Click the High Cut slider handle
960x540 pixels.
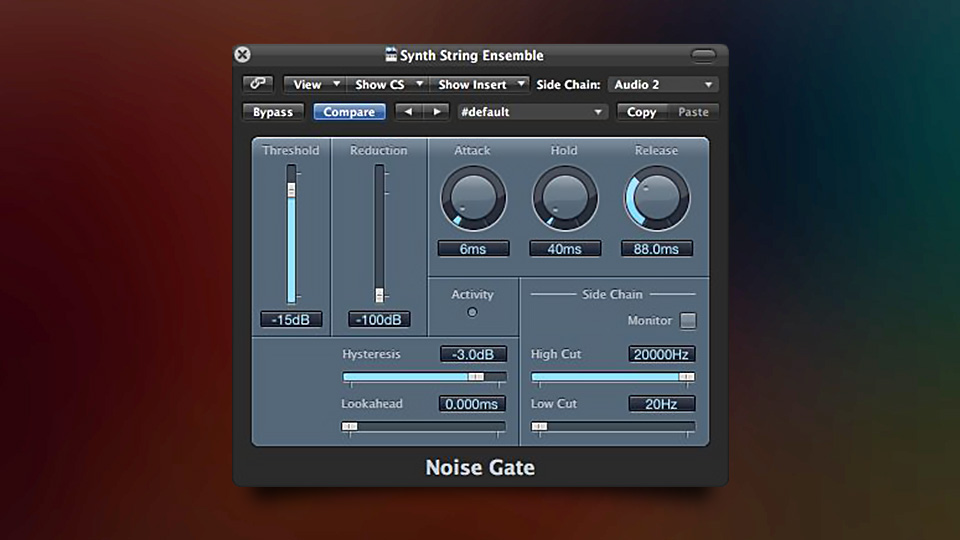pos(686,377)
